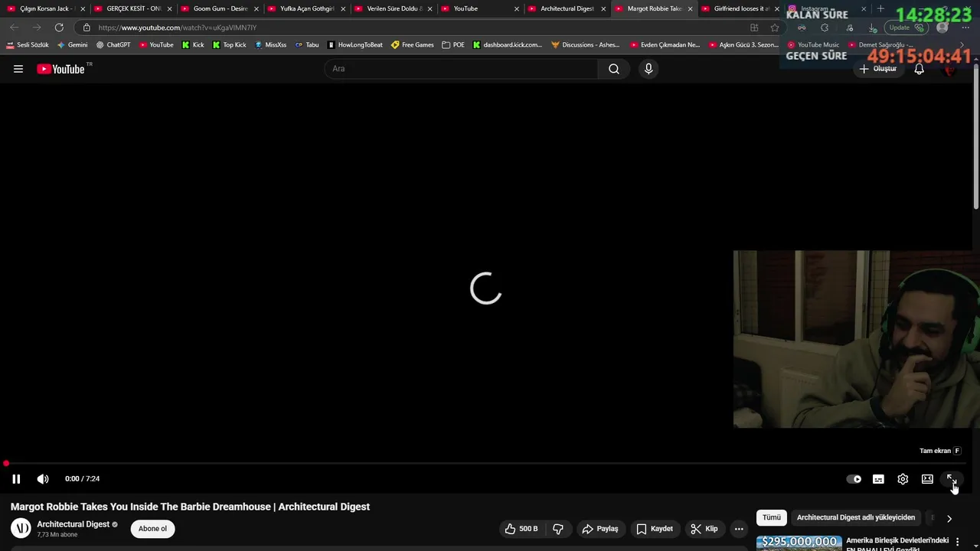980x551 pixels.
Task: Open options for Amerika Birleşik Devletleri'ndeki video
Action: tap(957, 542)
